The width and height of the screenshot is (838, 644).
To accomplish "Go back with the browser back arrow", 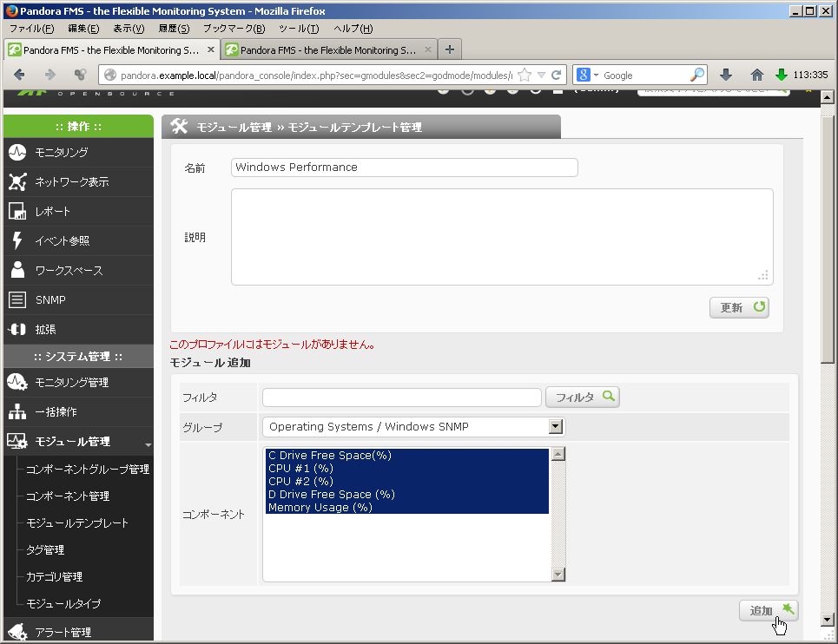I will coord(19,75).
